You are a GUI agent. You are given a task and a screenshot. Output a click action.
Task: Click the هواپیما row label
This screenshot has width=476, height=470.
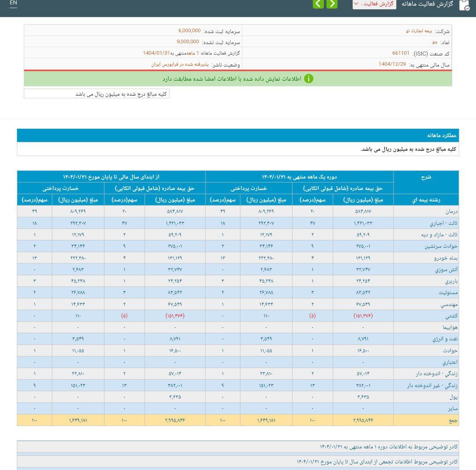pos(450,327)
